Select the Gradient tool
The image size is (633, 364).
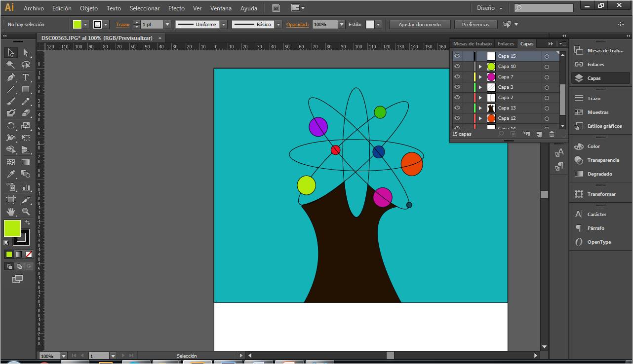pos(26,162)
